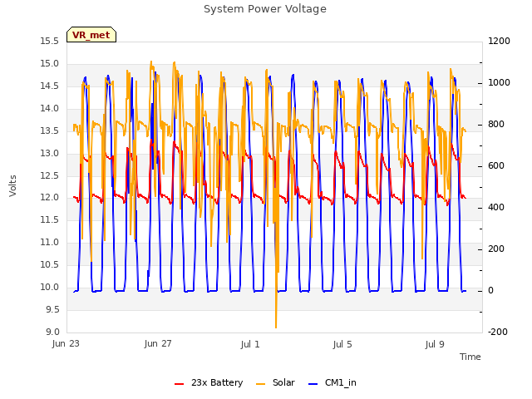Click the blue CM1_in legend swatch
532x399 pixels.
tap(313, 384)
